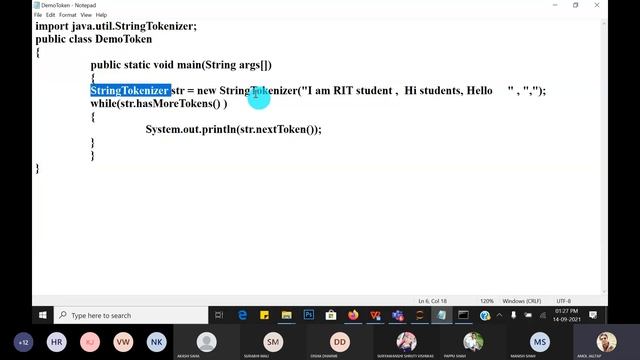
Task: Select the NK participant avatar
Action: coord(156,342)
